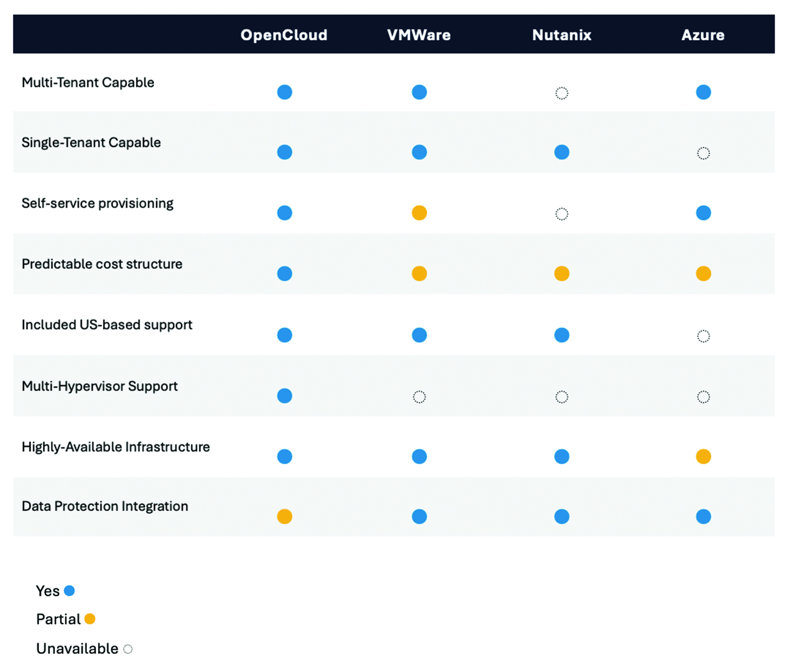Click Nutanix's blue dot for Highly-Available Infrastructure
This screenshot has width=788, height=672.
[562, 456]
